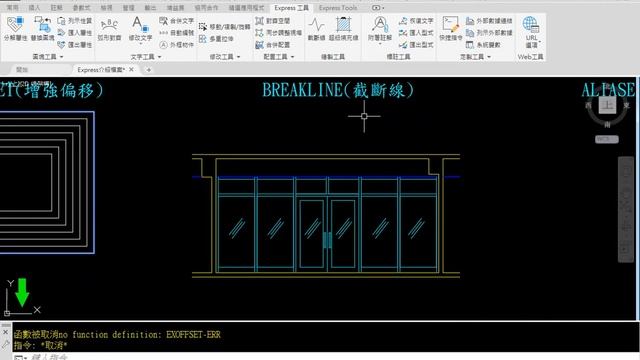Open the Modify Text button dropdown arrow

pyautogui.click(x=140, y=43)
